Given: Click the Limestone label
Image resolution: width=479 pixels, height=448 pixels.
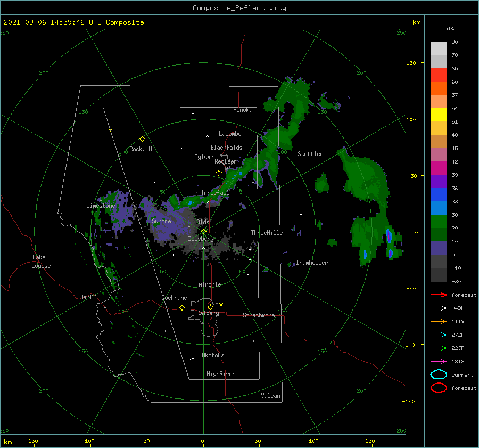Looking at the screenshot, I should pos(101,206).
